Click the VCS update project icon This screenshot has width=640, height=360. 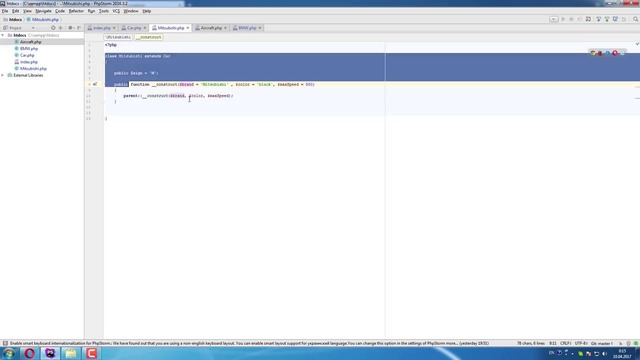598,19
